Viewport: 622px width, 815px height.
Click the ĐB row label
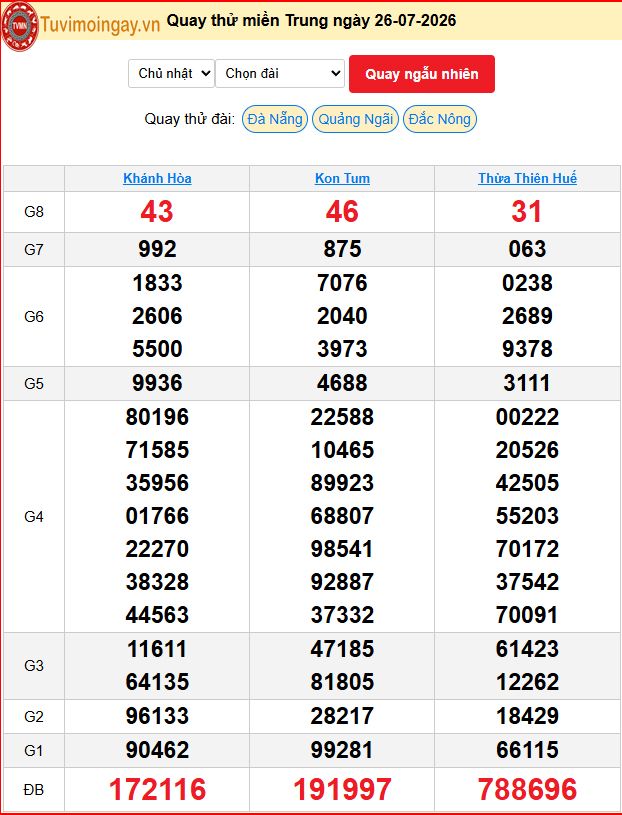pos(34,790)
